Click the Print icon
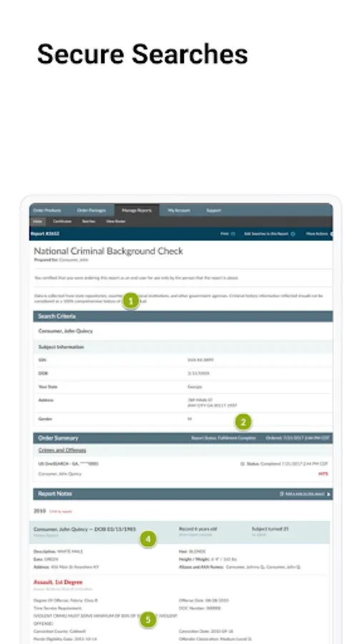Viewport: 362px width, 644px height. tap(233, 234)
